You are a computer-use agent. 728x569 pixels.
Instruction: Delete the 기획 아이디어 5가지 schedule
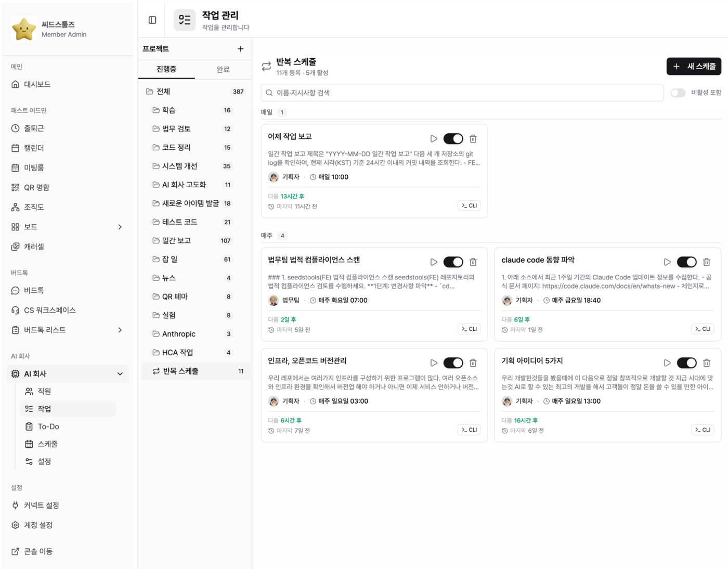coord(707,363)
